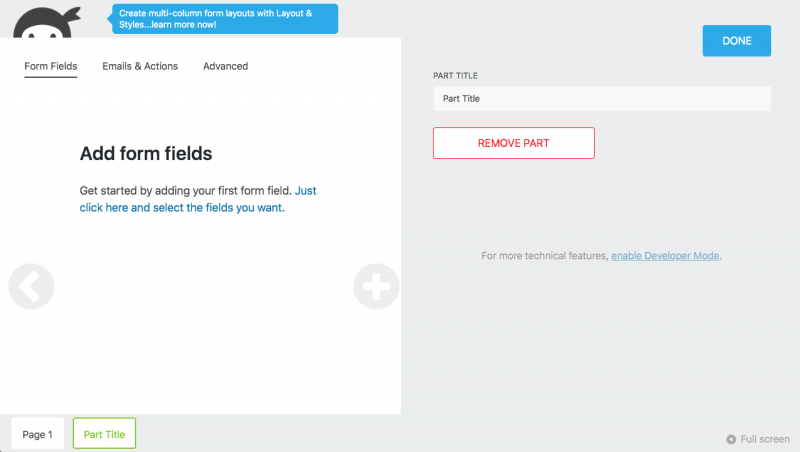Open the Layout & Styles notification bubble

pyautogui.click(x=225, y=19)
